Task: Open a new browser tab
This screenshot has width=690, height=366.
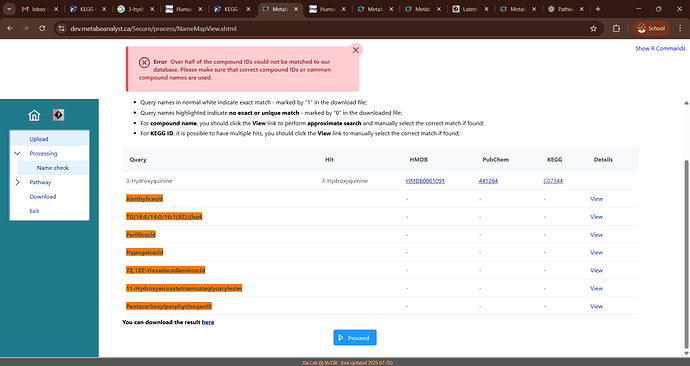Action: (598, 9)
